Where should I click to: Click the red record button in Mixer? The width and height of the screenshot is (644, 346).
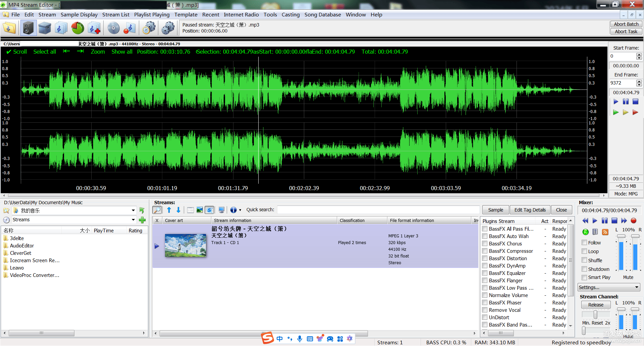[x=633, y=221]
